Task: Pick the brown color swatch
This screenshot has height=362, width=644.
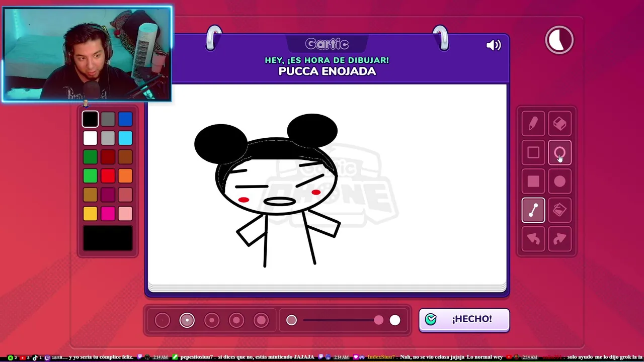Action: (x=125, y=157)
